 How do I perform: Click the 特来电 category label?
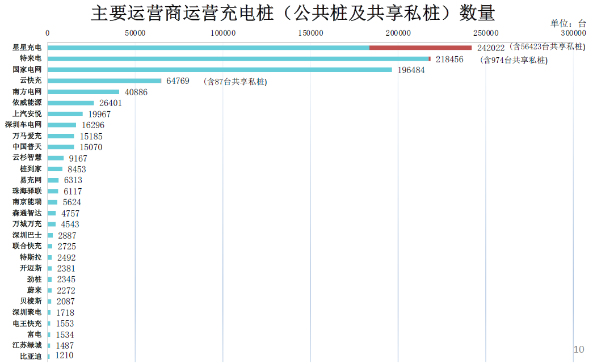point(31,58)
